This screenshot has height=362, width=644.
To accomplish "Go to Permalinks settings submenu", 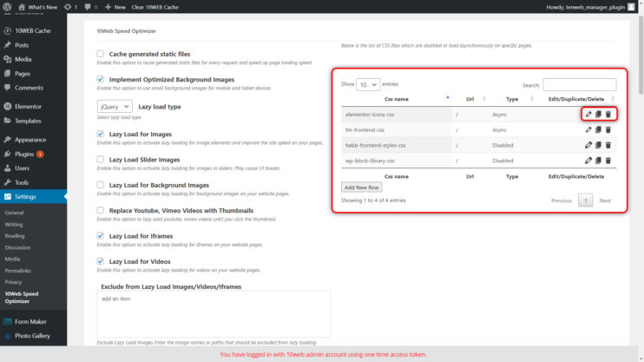I will [x=17, y=271].
